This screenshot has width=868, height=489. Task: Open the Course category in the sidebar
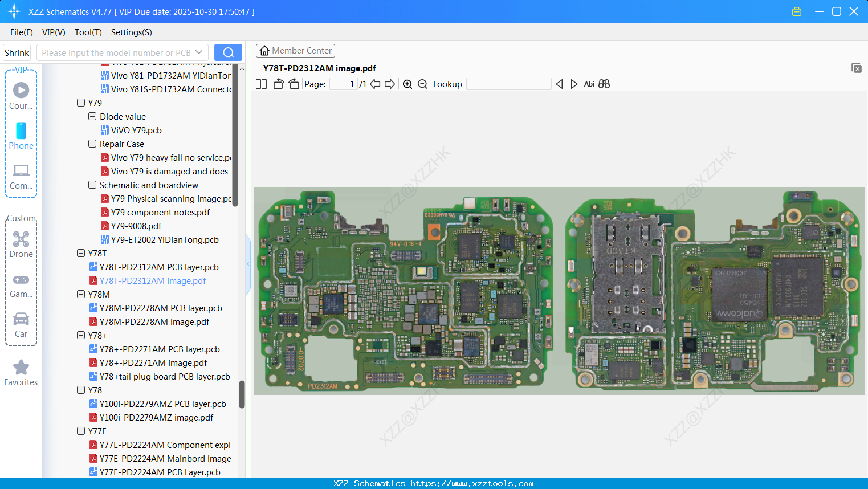pyautogui.click(x=21, y=96)
